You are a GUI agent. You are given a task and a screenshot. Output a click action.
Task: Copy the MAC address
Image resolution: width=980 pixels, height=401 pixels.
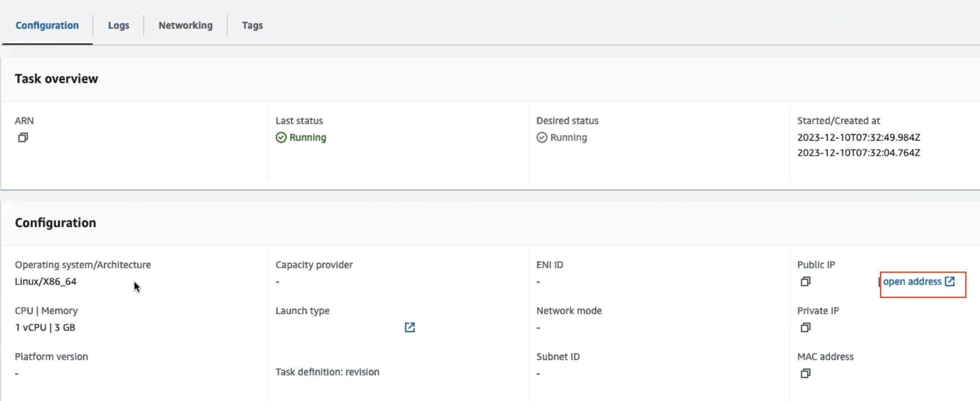click(805, 374)
